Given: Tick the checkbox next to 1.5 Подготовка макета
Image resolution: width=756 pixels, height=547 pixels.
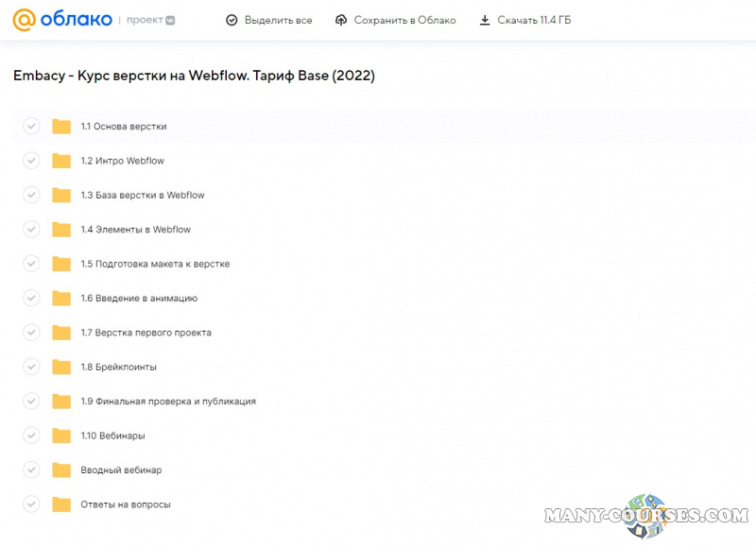Looking at the screenshot, I should [x=31, y=264].
